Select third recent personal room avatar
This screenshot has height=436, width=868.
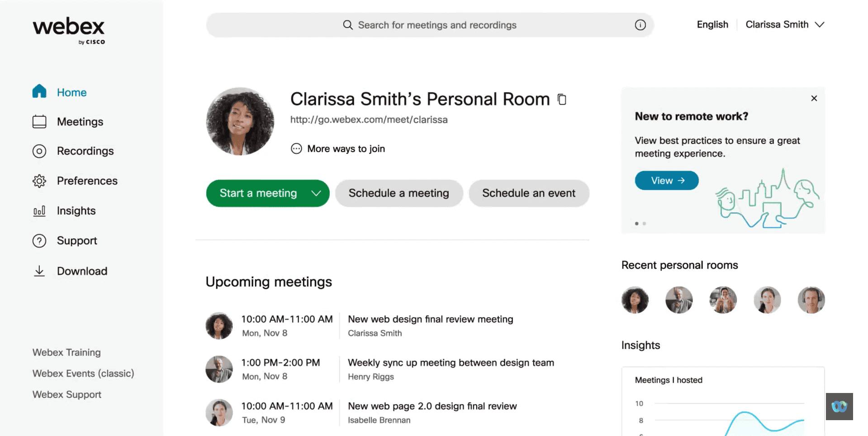point(723,300)
